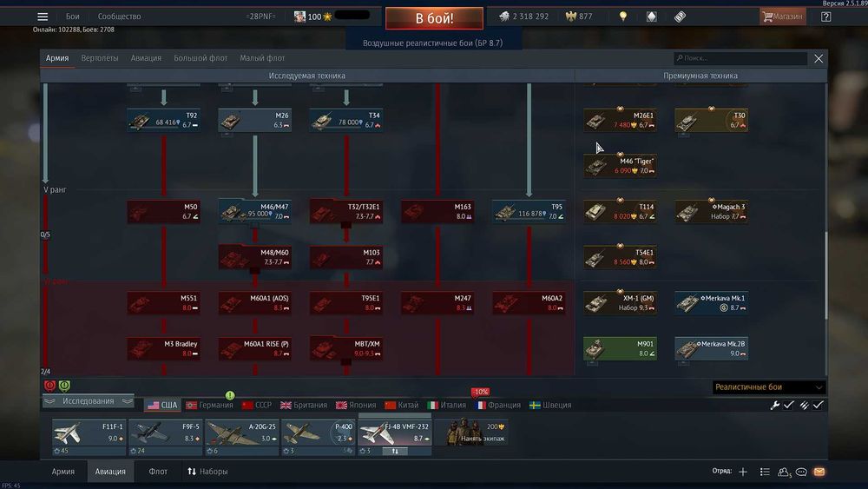Click the ammo auto-refill icon
This screenshot has height=489, width=868.
[805, 406]
